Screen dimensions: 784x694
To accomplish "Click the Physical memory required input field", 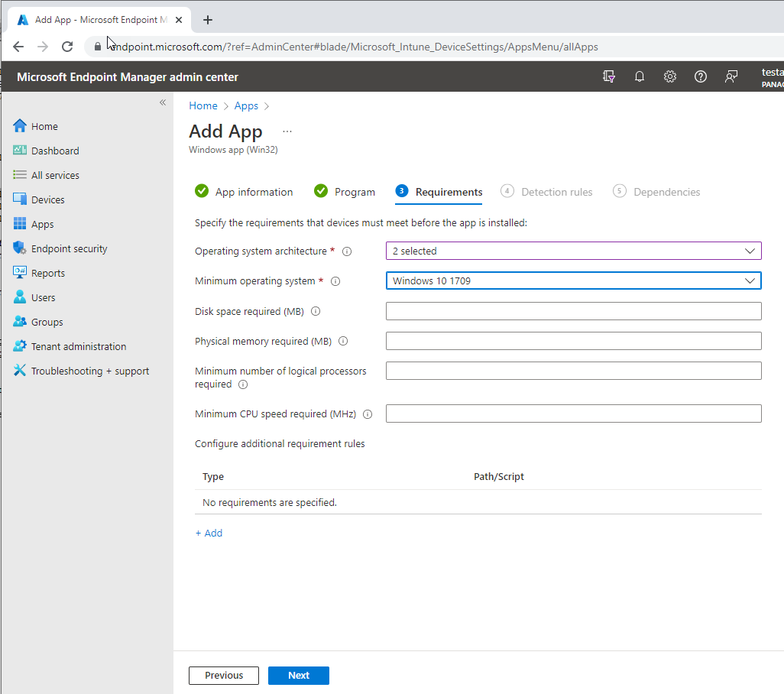I will 573,341.
